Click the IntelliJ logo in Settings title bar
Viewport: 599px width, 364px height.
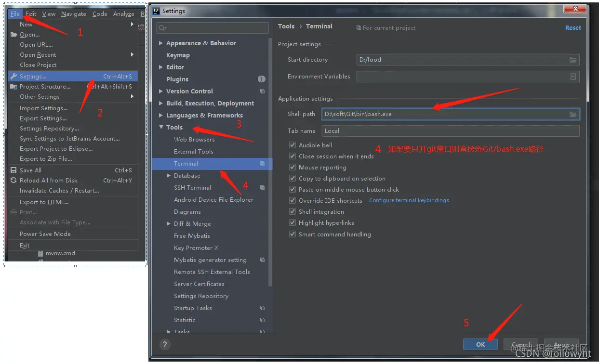(x=156, y=11)
